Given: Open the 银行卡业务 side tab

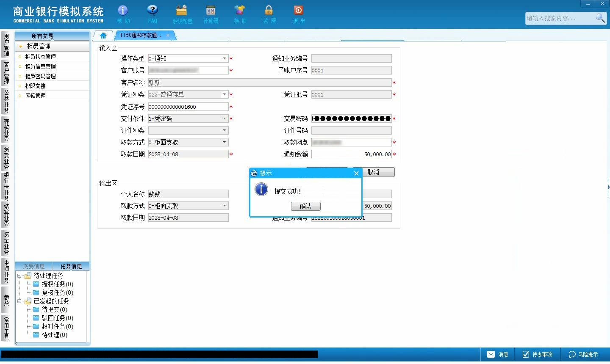Looking at the screenshot, I should point(6,186).
